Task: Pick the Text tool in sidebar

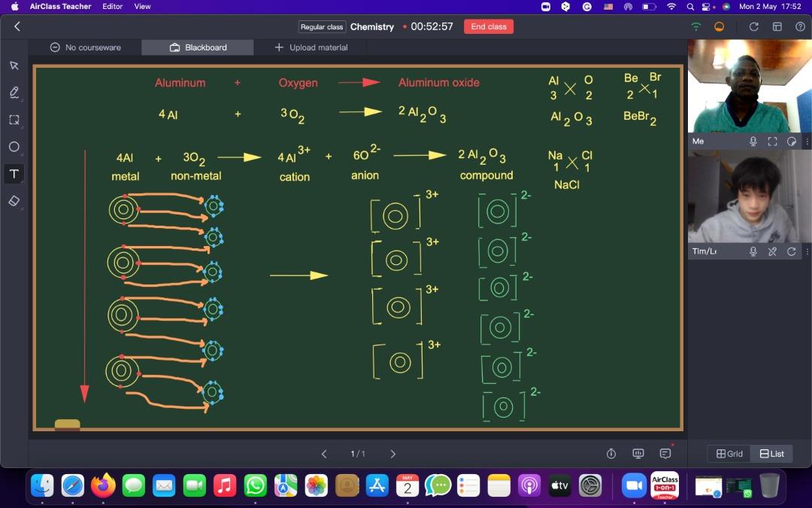Action: click(14, 174)
